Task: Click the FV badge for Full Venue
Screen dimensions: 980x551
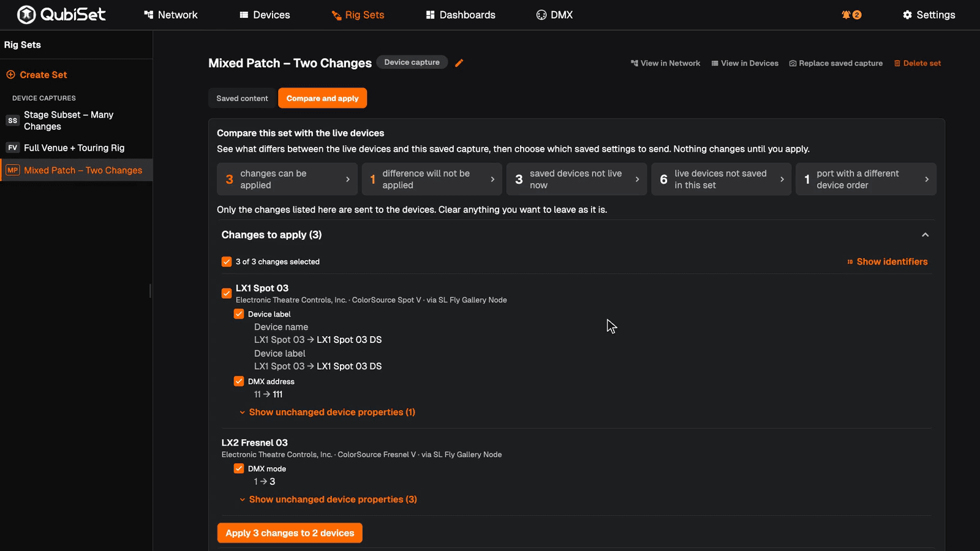Action: click(12, 148)
